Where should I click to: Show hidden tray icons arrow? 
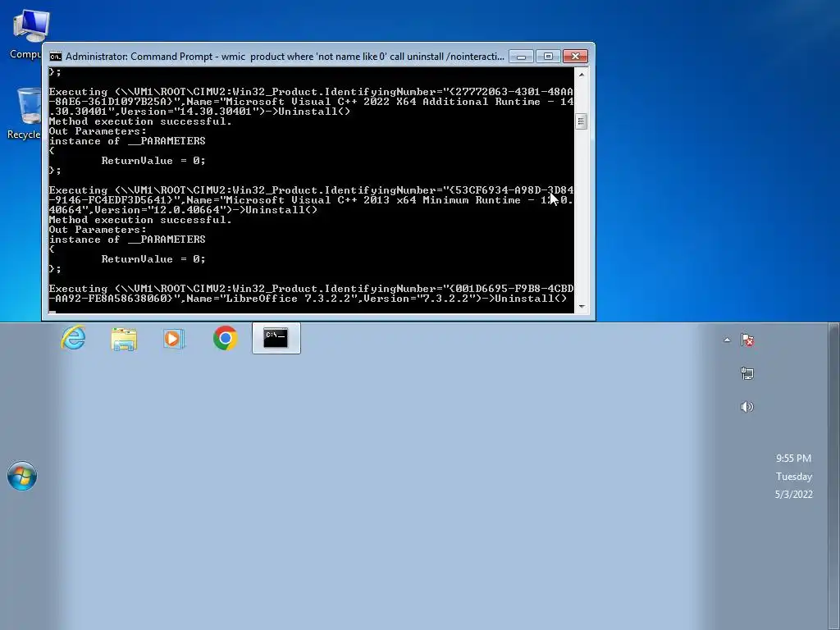(x=727, y=340)
